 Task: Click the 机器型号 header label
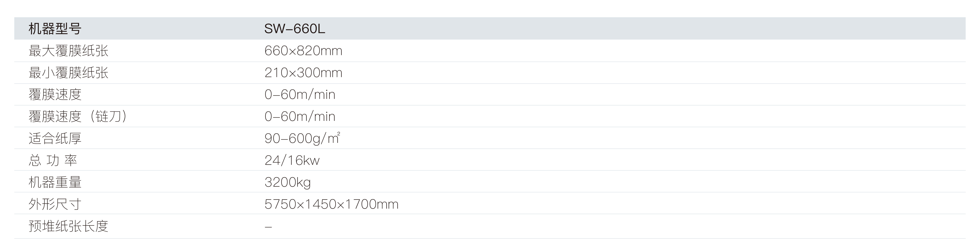(55, 29)
